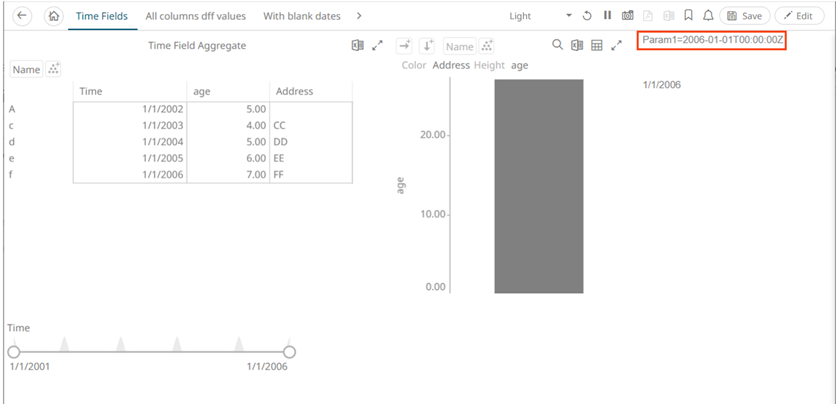Show more dashboard tabs with the chevron
836x404 pixels.
click(x=359, y=16)
